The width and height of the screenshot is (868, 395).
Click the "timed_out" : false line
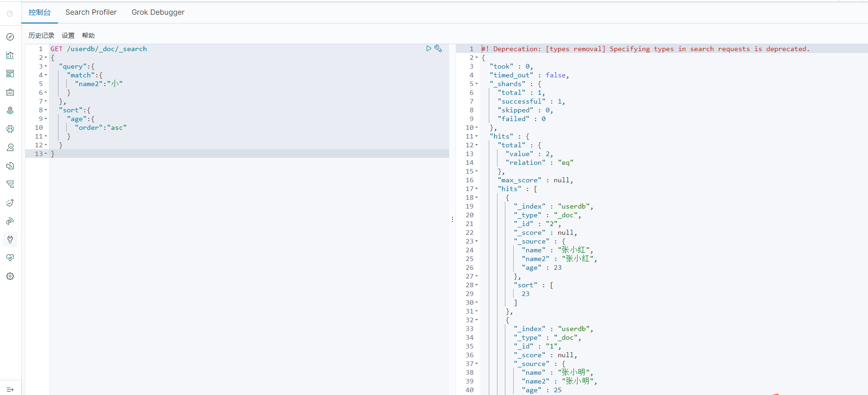[x=529, y=75]
